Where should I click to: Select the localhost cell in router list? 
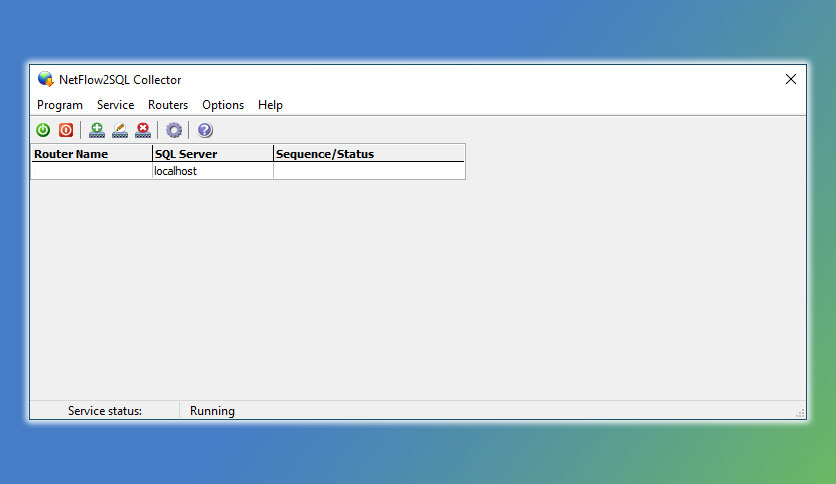click(213, 171)
